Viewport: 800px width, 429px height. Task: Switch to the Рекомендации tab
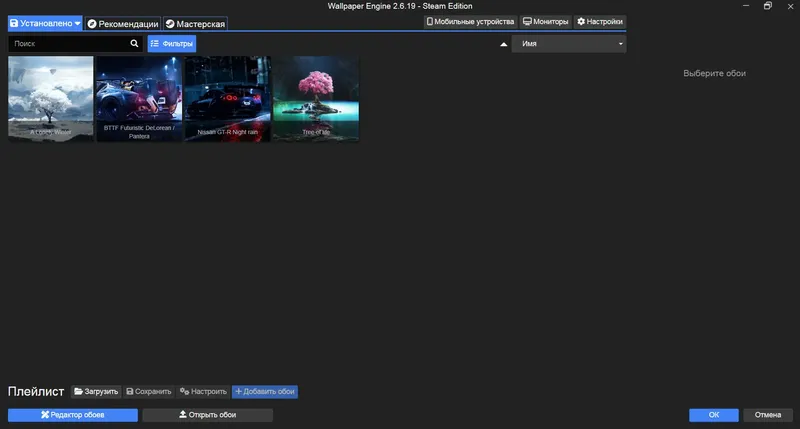122,23
